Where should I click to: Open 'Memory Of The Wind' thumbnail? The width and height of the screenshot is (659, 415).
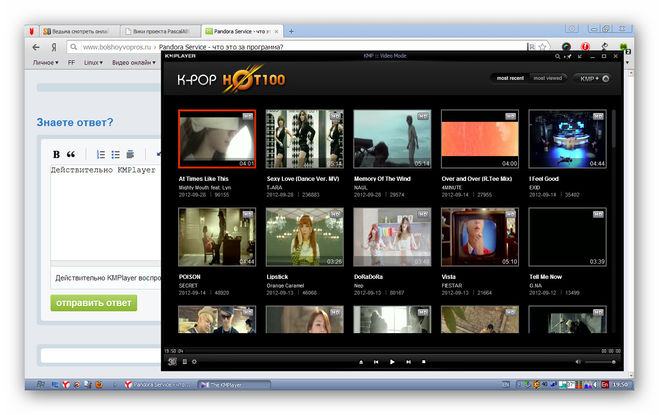pyautogui.click(x=392, y=139)
